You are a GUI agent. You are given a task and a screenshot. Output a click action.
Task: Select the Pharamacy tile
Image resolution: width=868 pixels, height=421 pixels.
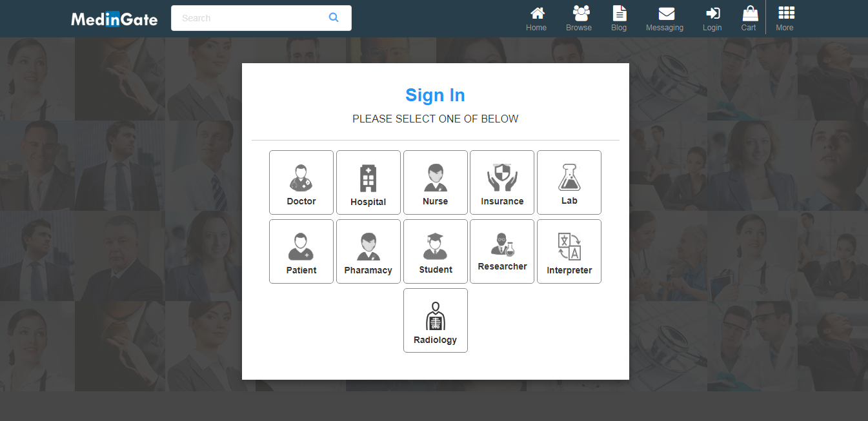368,251
